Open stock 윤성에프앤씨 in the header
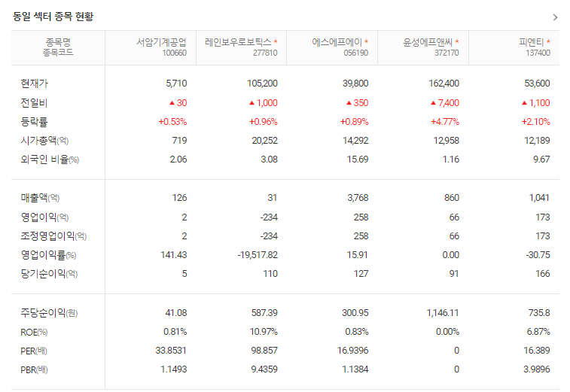Screen dimensions: 570x392 pyautogui.click(x=428, y=42)
